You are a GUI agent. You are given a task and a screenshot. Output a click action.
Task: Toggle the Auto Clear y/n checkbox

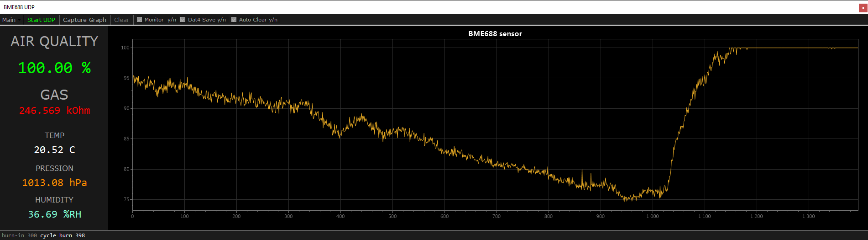click(x=234, y=20)
